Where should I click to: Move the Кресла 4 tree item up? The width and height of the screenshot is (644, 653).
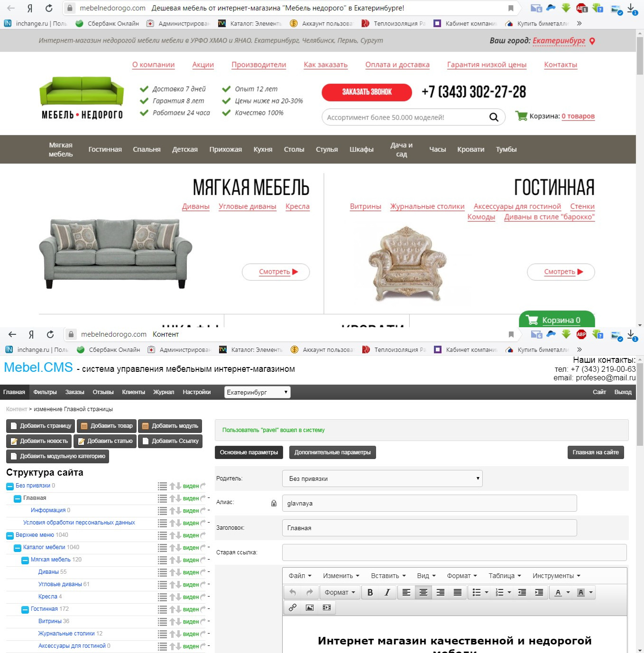coord(173,597)
